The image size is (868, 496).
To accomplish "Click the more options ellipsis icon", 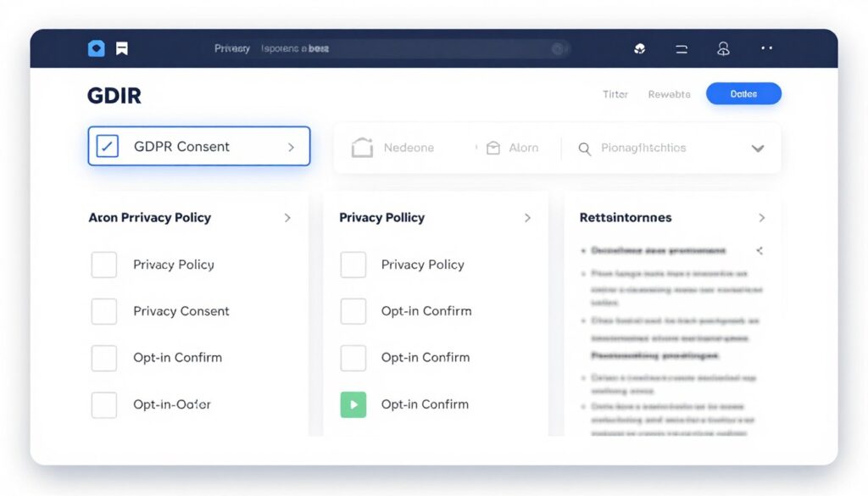I will [x=766, y=48].
